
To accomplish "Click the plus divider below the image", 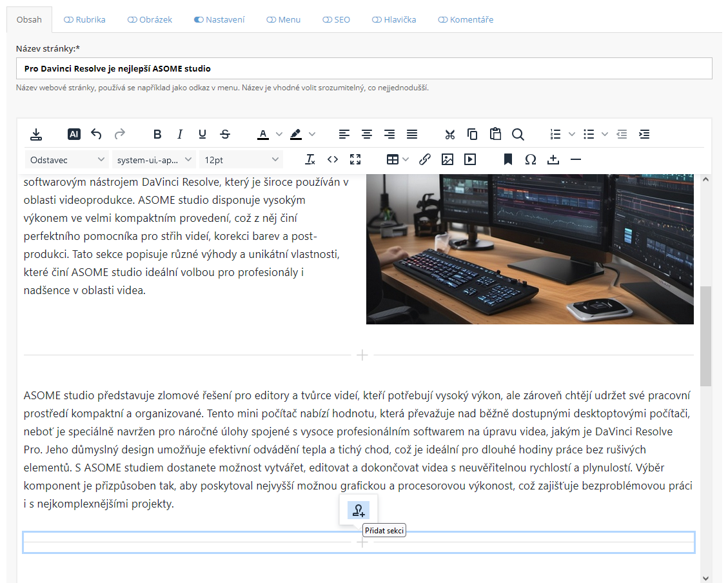I will [362, 355].
